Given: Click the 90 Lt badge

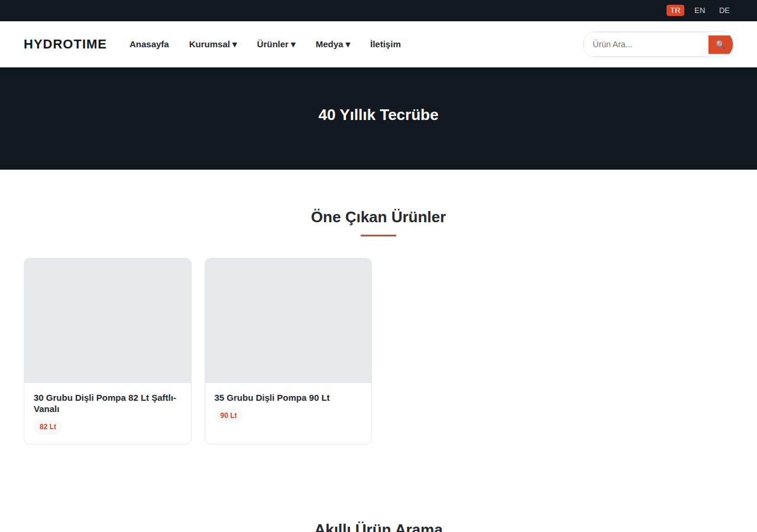Looking at the screenshot, I should [x=228, y=416].
